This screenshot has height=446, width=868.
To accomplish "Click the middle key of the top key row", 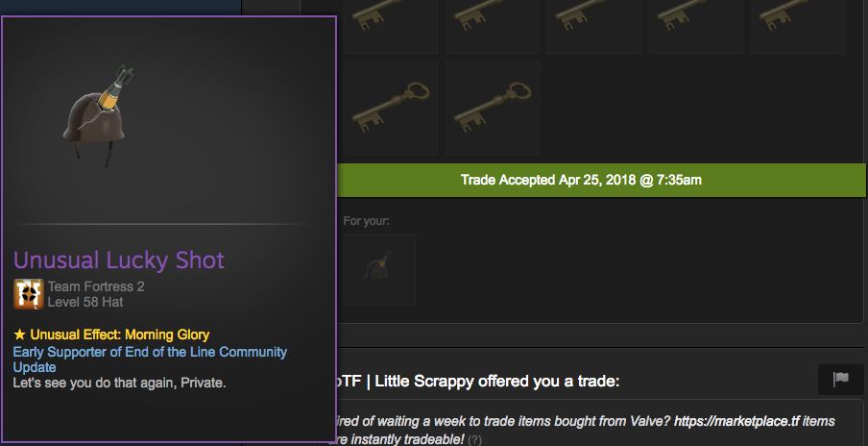I will [594, 27].
